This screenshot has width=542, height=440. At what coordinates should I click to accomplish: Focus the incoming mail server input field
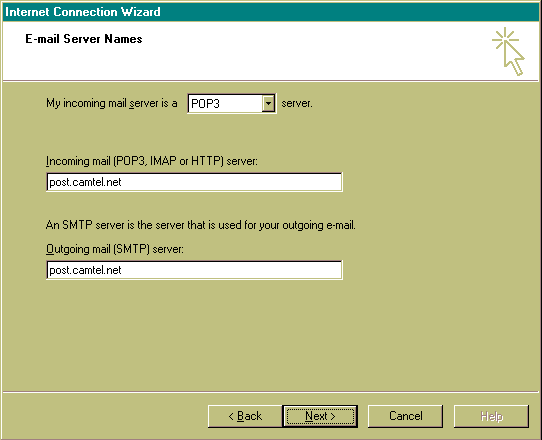(194, 182)
